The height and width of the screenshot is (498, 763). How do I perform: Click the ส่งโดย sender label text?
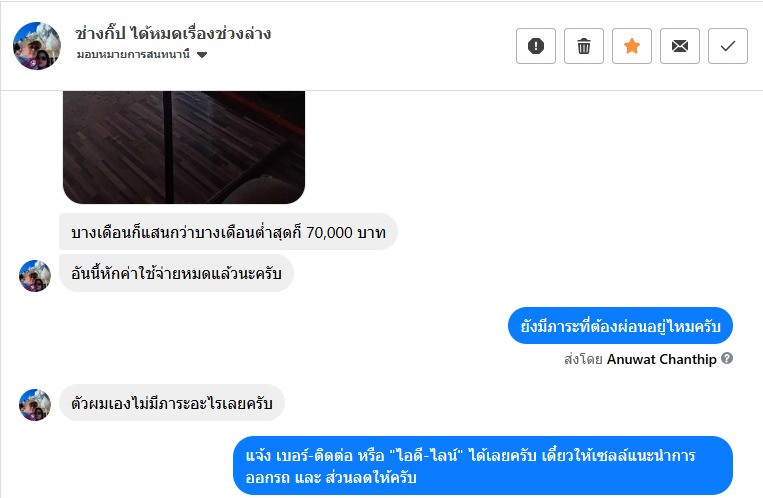[x=583, y=359]
